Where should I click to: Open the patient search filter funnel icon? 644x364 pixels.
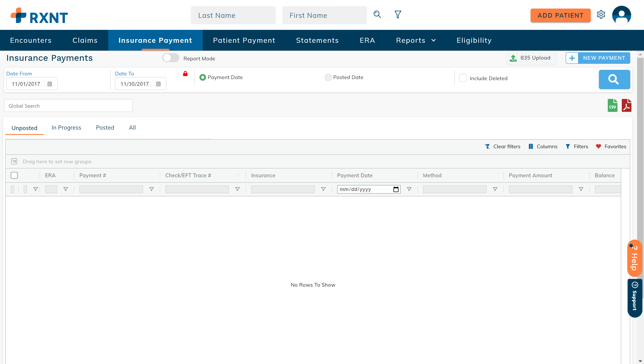click(398, 15)
